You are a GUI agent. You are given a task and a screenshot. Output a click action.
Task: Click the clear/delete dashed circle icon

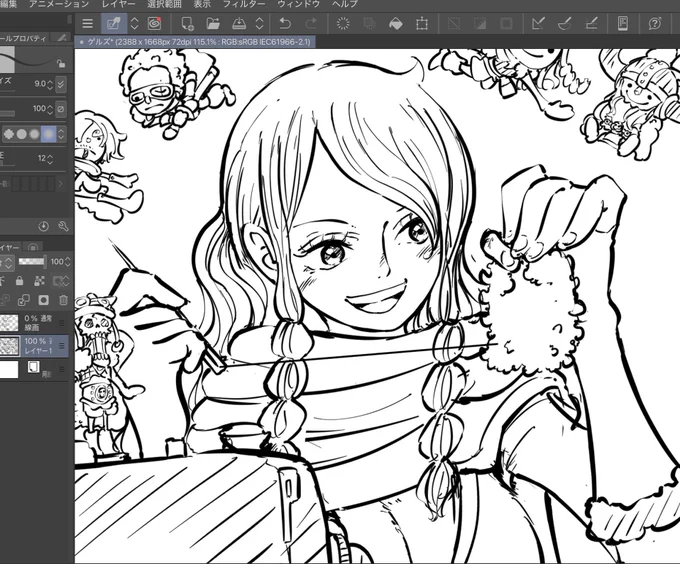[x=343, y=23]
